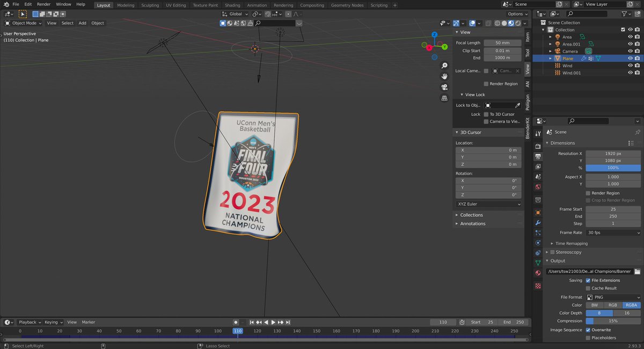
Task: Toggle X-ray mode in viewport header
Action: (x=488, y=23)
